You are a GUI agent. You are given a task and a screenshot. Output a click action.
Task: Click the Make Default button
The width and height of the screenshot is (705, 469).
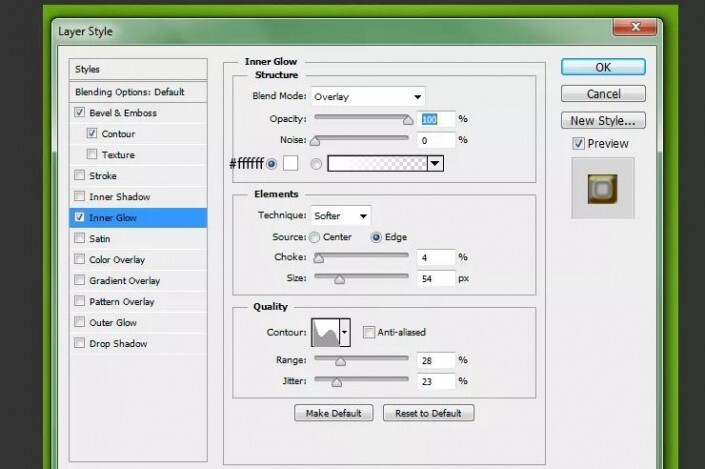334,412
